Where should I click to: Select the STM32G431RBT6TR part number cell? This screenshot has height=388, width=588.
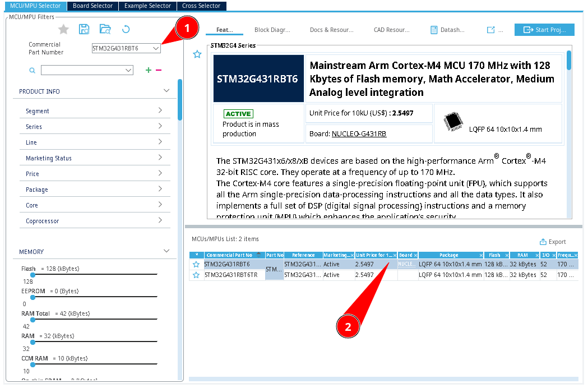pos(234,275)
